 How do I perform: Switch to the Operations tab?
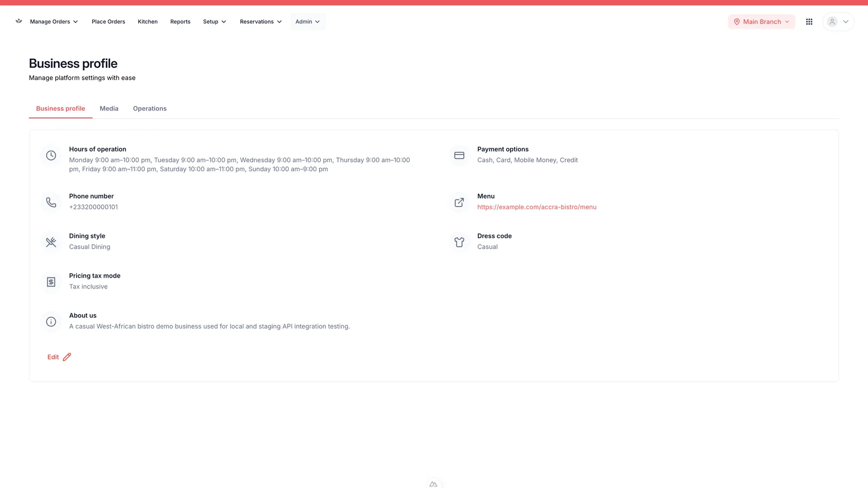coord(150,108)
